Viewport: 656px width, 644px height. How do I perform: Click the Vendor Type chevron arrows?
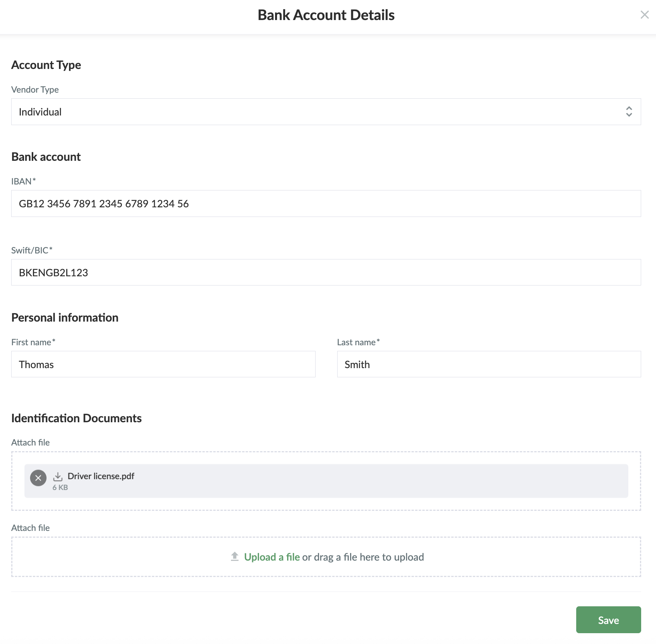[x=629, y=112]
